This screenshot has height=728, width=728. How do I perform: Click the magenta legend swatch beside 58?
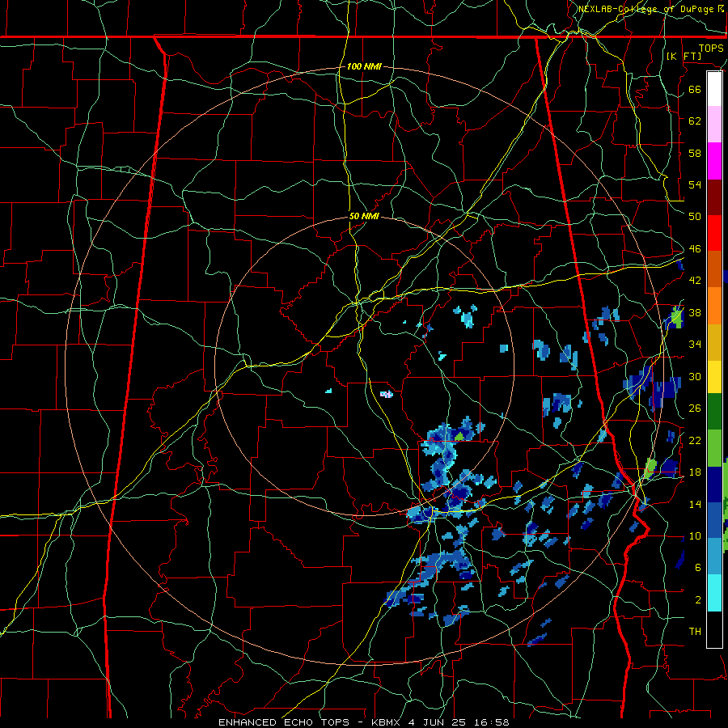point(714,160)
